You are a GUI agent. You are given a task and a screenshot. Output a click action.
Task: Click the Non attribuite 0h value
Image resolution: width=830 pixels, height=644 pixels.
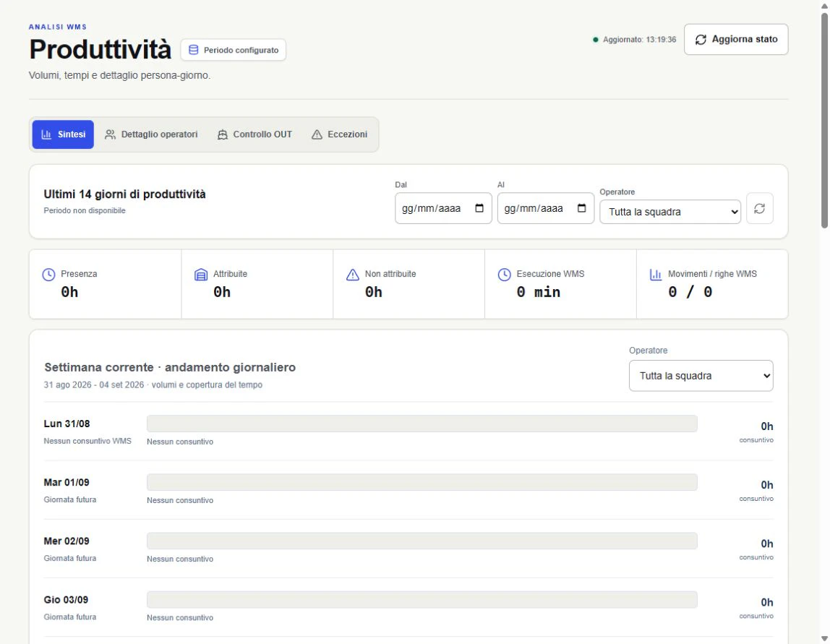click(x=373, y=292)
